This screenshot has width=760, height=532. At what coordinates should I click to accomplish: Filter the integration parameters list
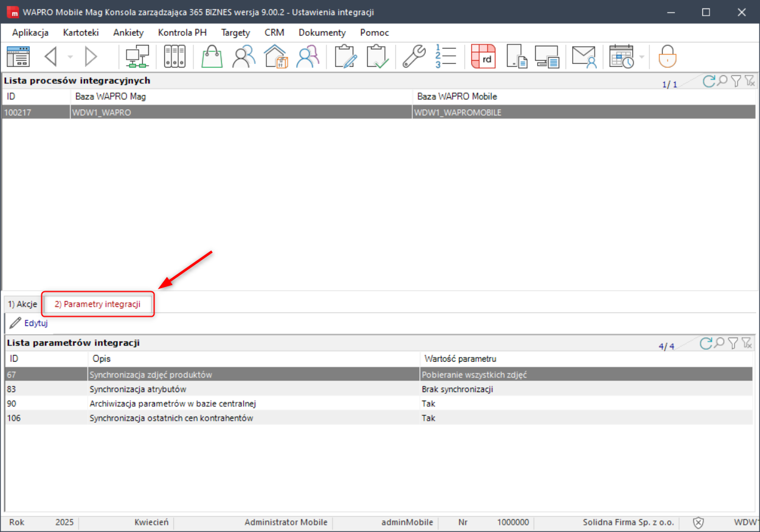click(x=733, y=344)
